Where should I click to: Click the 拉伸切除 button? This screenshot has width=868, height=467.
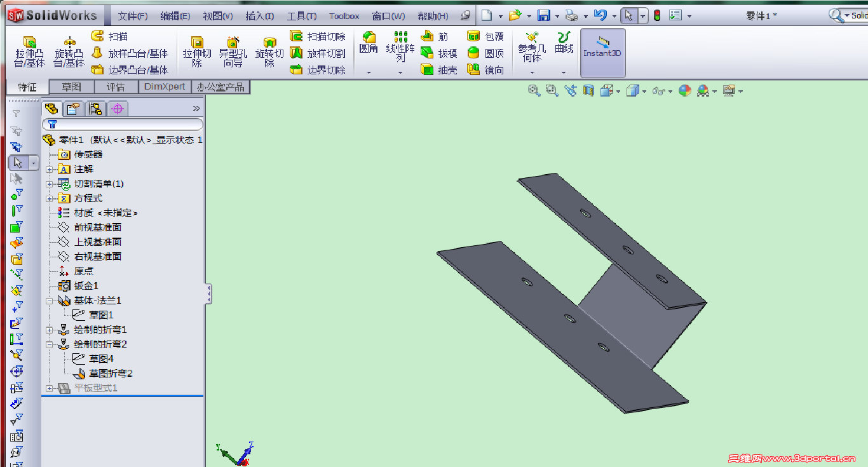click(x=197, y=51)
